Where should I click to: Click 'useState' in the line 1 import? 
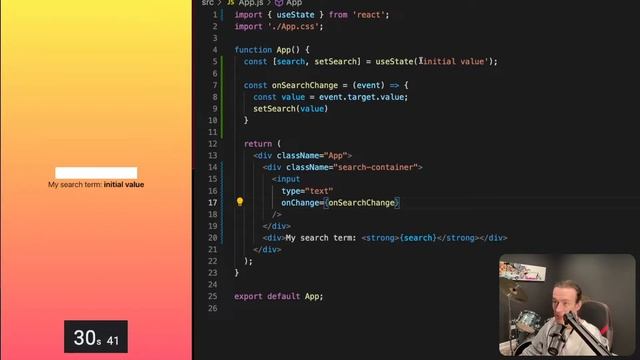click(x=296, y=15)
